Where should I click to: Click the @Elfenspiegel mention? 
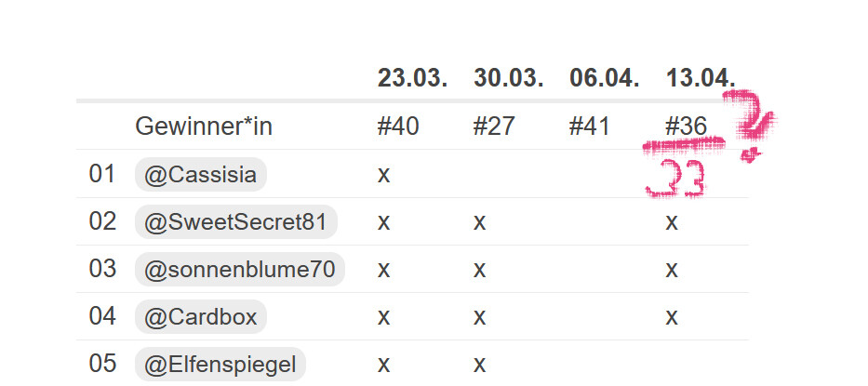tap(220, 365)
